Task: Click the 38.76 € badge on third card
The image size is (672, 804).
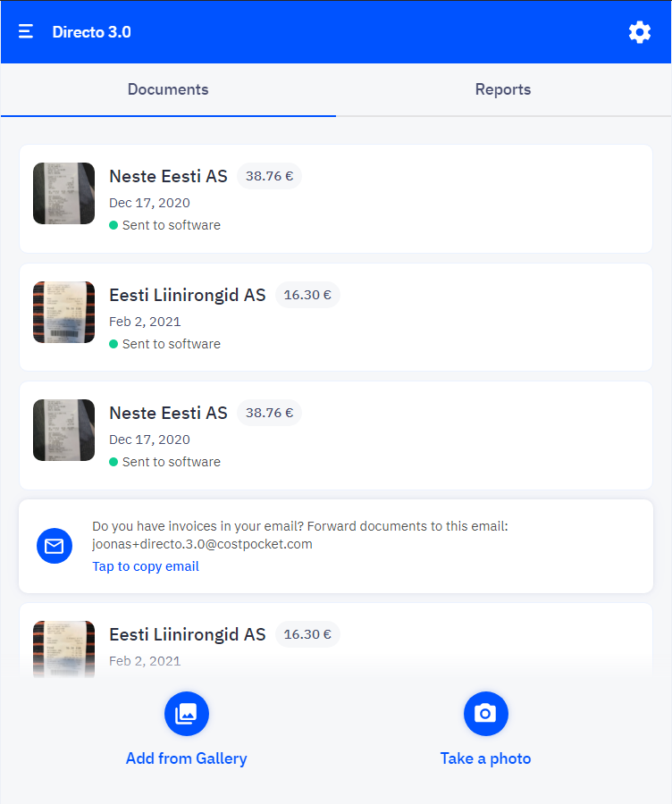Action: [x=269, y=414]
